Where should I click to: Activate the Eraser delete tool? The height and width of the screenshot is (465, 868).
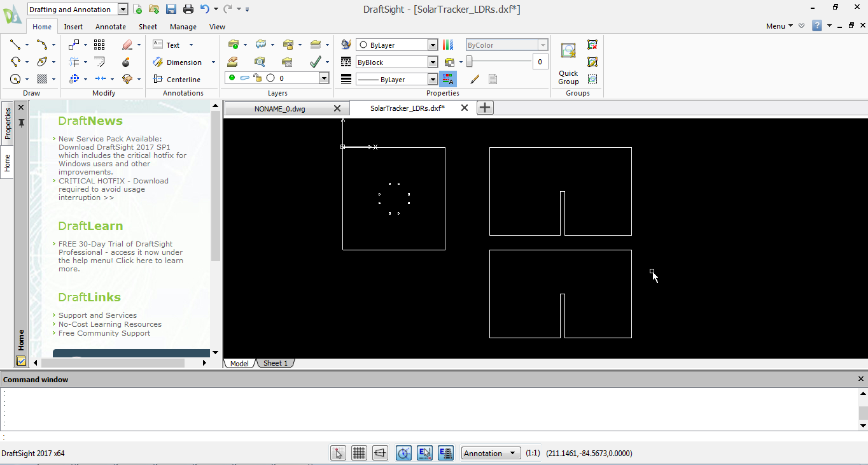[x=127, y=45]
